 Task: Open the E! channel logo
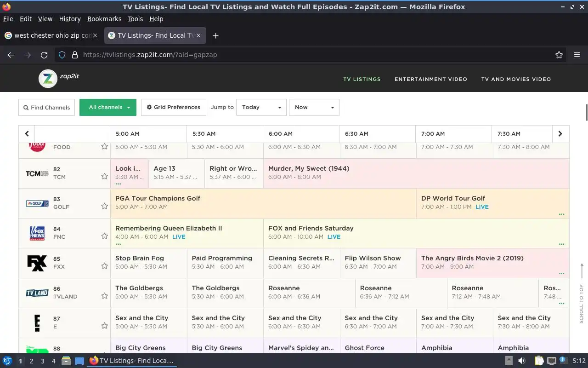[x=37, y=323]
